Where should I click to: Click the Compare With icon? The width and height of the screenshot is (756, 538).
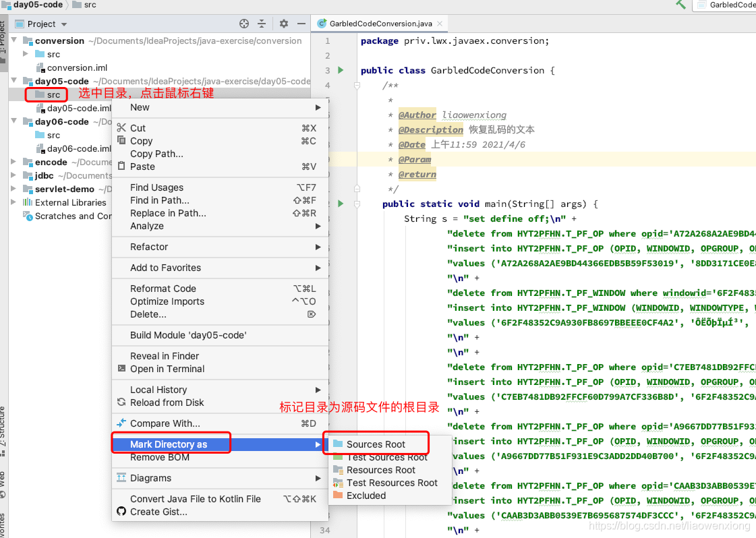(121, 423)
